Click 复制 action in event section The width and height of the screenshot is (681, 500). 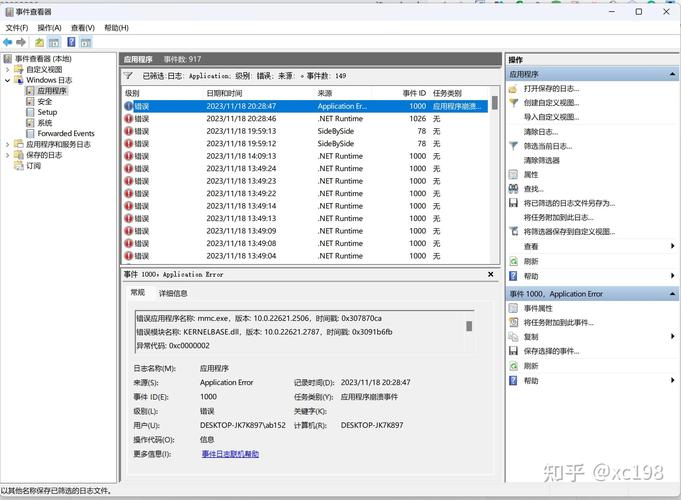[531, 337]
